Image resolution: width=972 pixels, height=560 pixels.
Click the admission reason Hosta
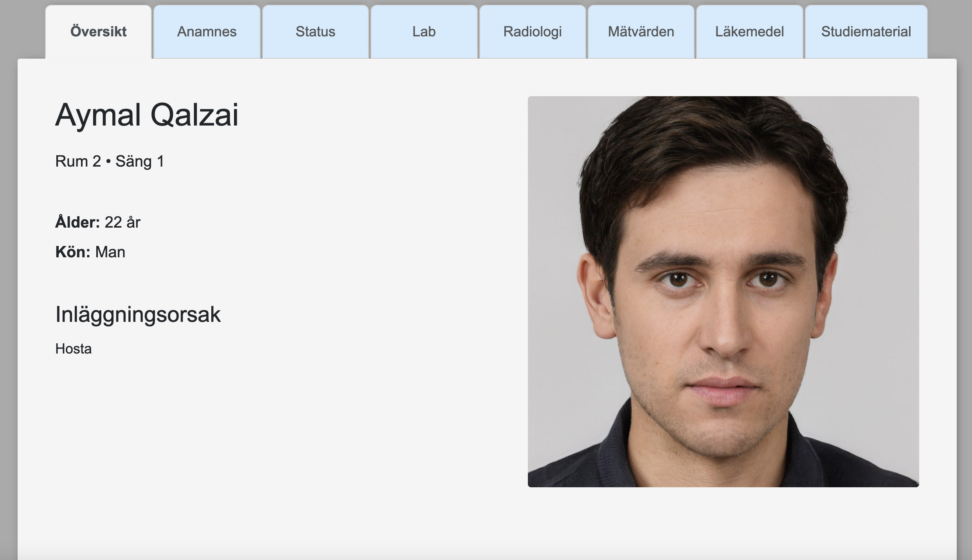tap(74, 348)
